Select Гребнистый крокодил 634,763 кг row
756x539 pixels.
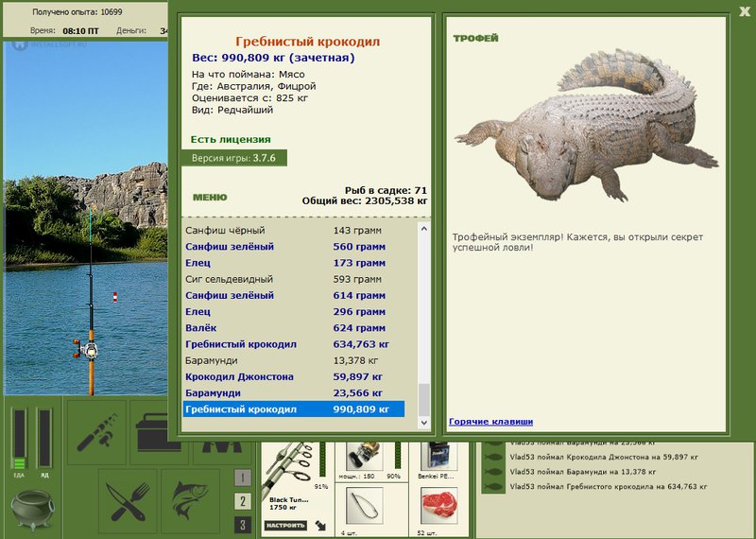coord(294,344)
